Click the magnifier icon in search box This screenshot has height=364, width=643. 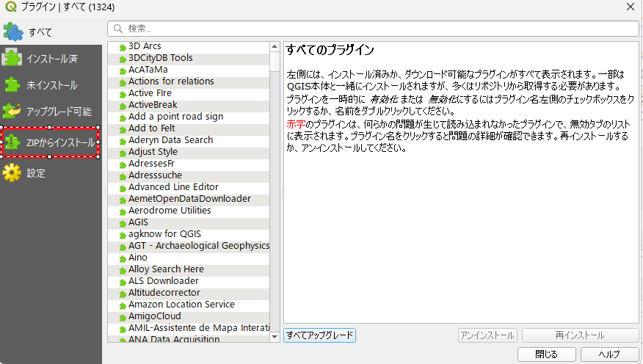[117, 29]
